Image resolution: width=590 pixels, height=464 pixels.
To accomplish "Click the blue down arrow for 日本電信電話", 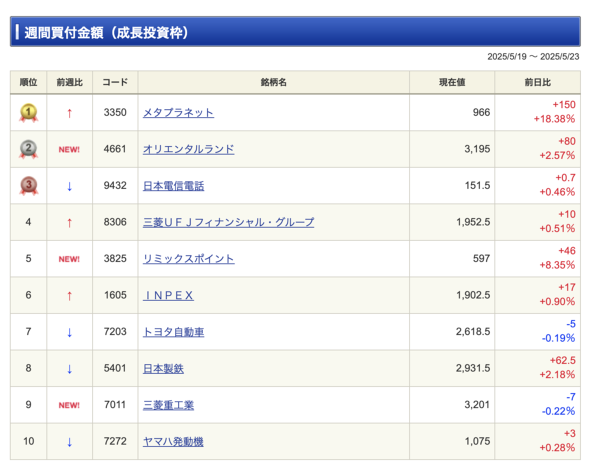I will 69,186.
